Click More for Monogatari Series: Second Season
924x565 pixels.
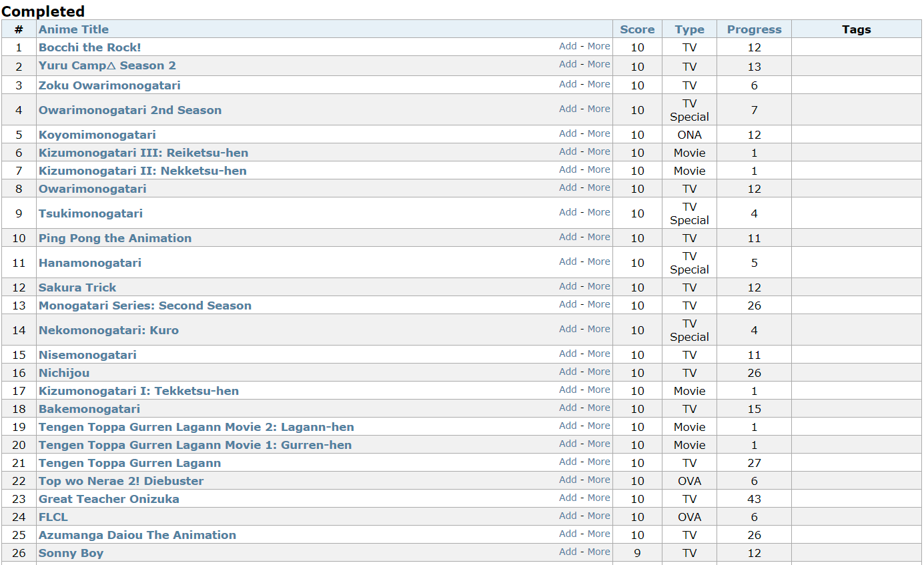pyautogui.click(x=598, y=304)
